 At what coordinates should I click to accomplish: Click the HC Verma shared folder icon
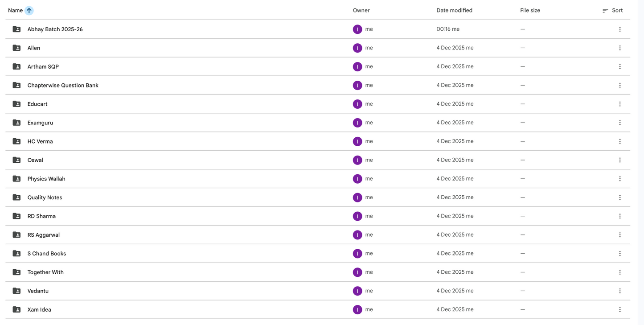coord(16,141)
